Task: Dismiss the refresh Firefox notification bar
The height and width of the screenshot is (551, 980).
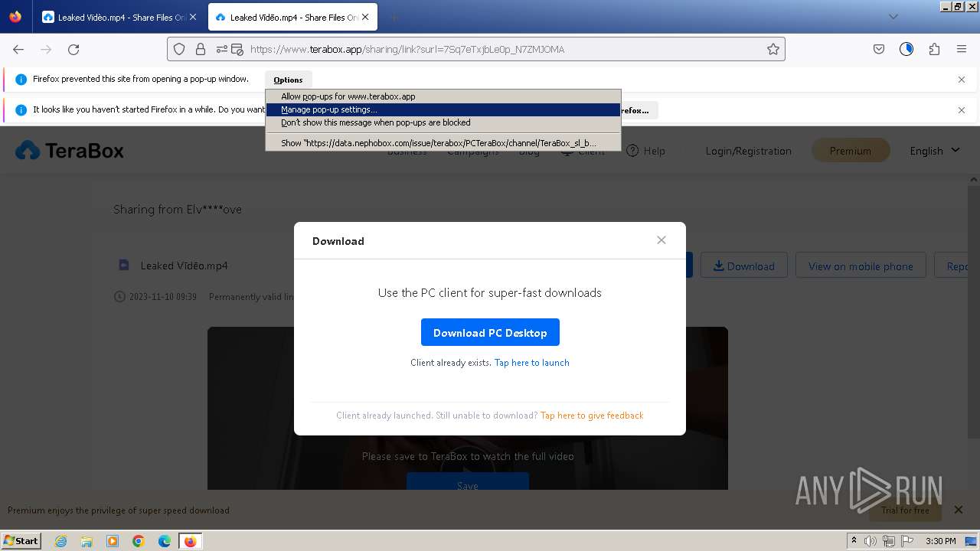Action: tap(962, 110)
